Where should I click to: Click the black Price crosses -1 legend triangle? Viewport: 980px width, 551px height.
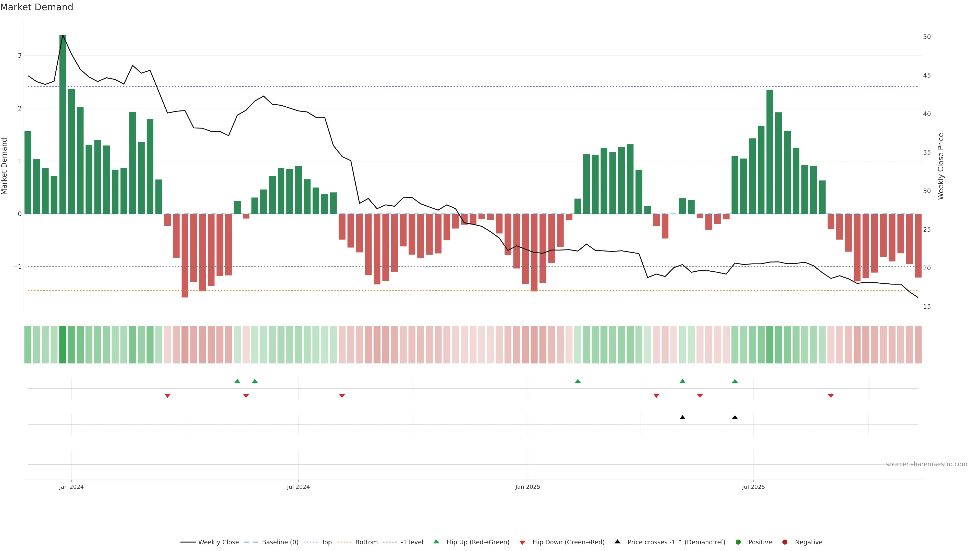[x=617, y=542]
